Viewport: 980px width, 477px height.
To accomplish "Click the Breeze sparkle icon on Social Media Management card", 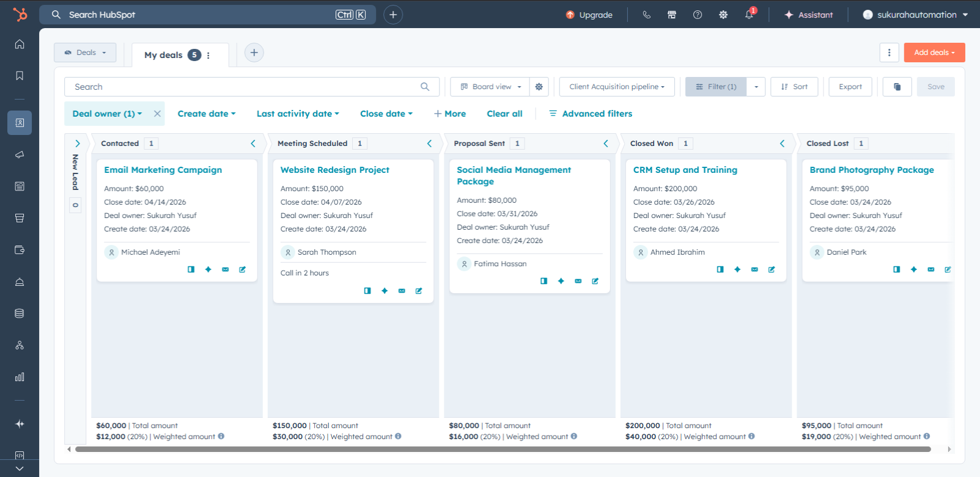I will (561, 281).
